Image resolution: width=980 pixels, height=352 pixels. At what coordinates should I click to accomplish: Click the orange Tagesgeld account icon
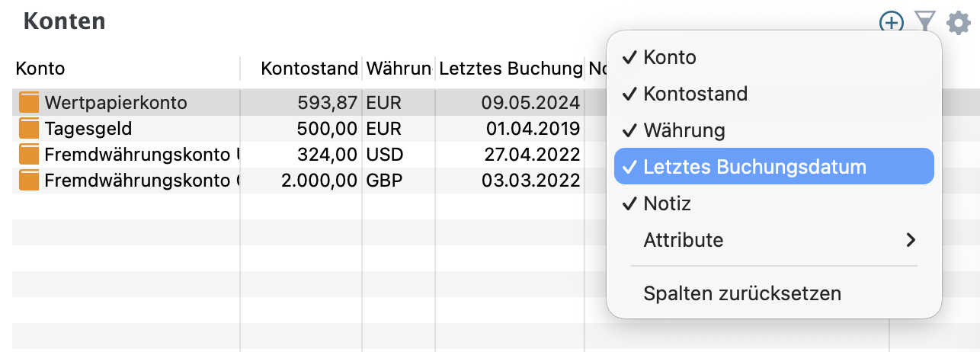pos(29,128)
